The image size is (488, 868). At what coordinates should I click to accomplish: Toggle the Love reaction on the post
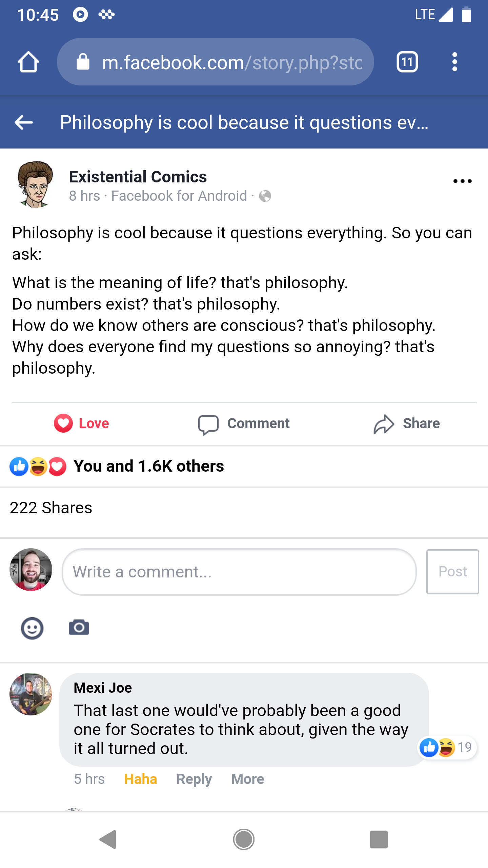(x=82, y=423)
